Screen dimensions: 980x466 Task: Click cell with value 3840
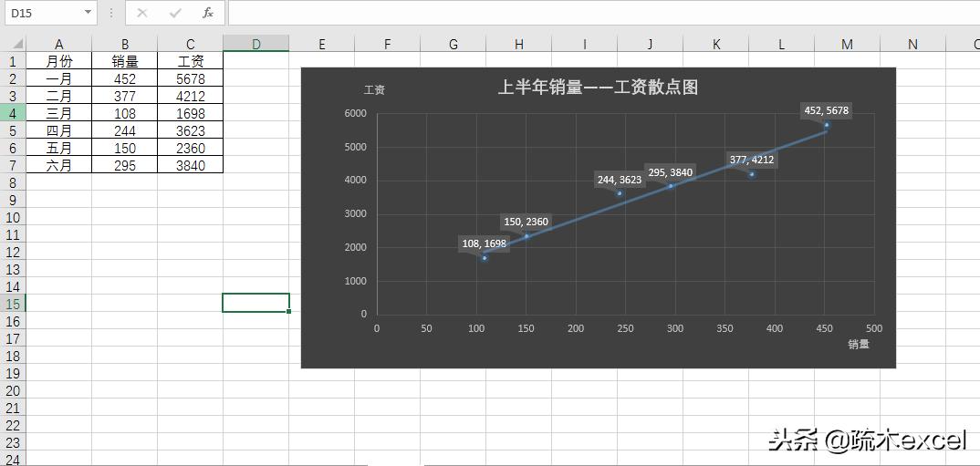(191, 165)
